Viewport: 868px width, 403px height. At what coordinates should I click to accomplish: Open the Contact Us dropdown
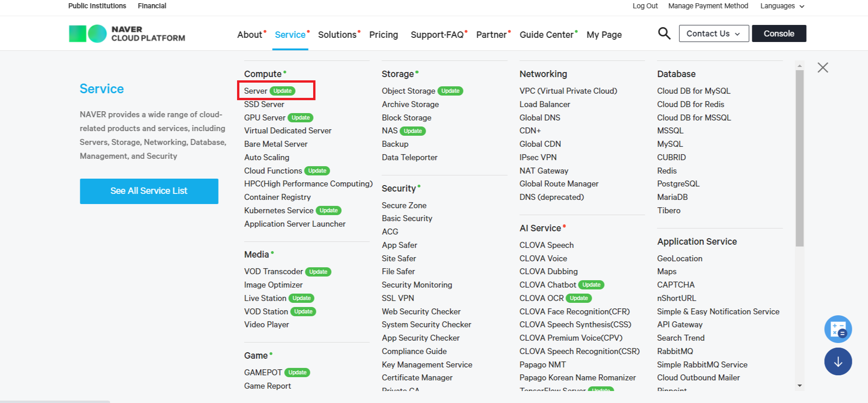(x=714, y=34)
